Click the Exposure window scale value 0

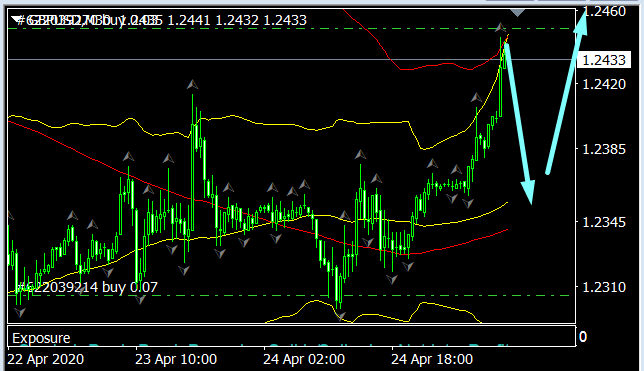tap(582, 337)
